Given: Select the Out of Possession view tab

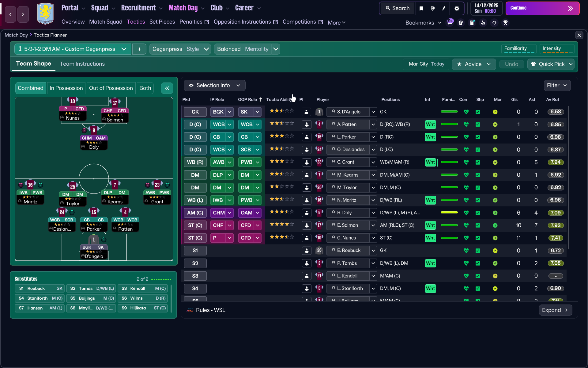Looking at the screenshot, I should tap(111, 88).
